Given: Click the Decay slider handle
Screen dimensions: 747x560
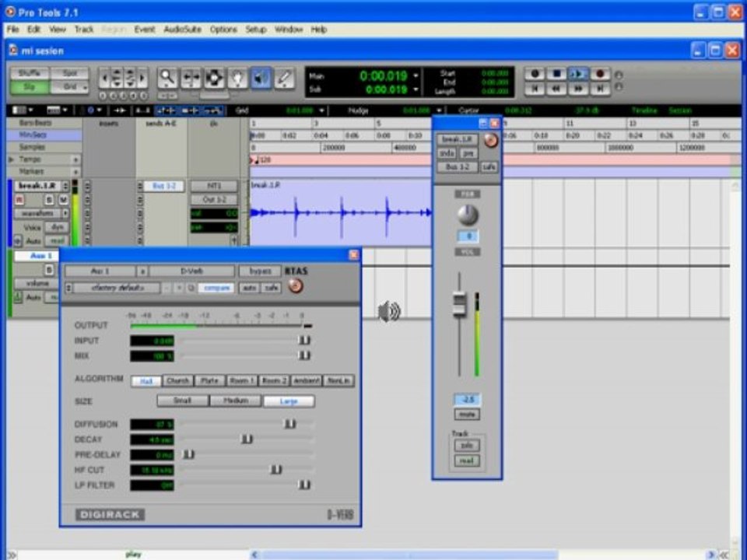Looking at the screenshot, I should tap(247, 439).
